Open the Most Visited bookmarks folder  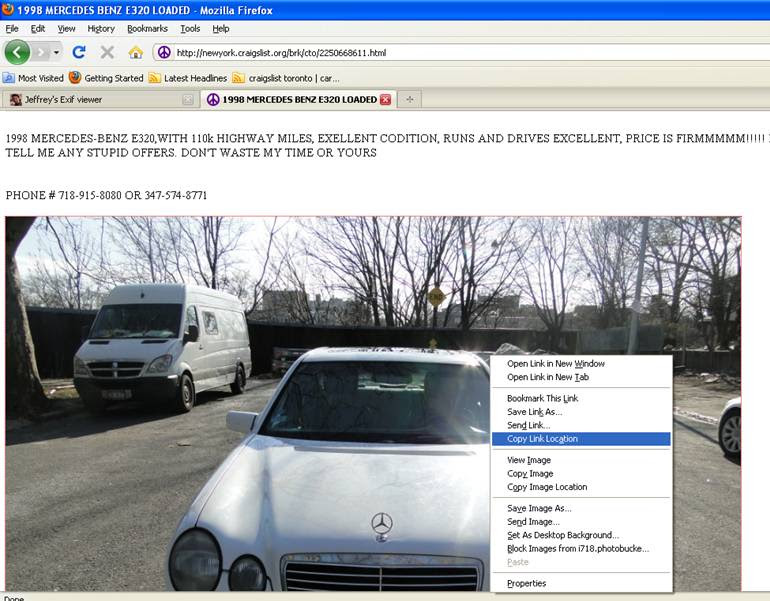coord(33,78)
